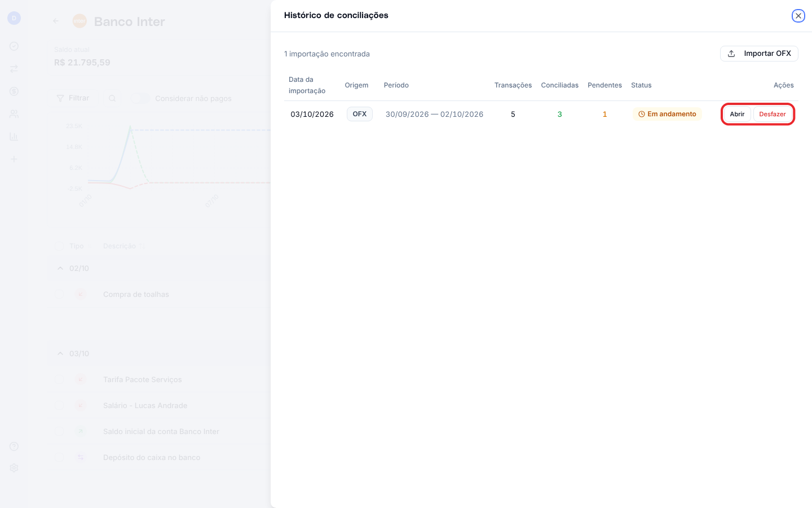Open the people icon in the sidebar
812x508 pixels.
(x=14, y=114)
